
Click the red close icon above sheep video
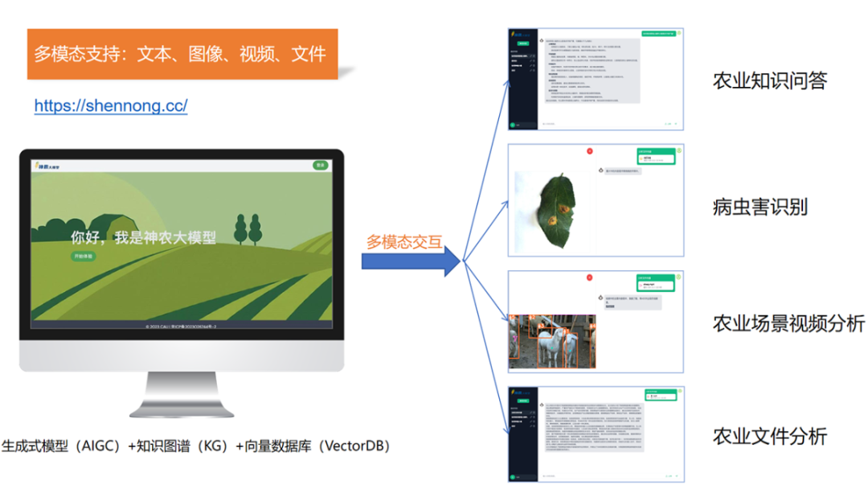point(589,277)
